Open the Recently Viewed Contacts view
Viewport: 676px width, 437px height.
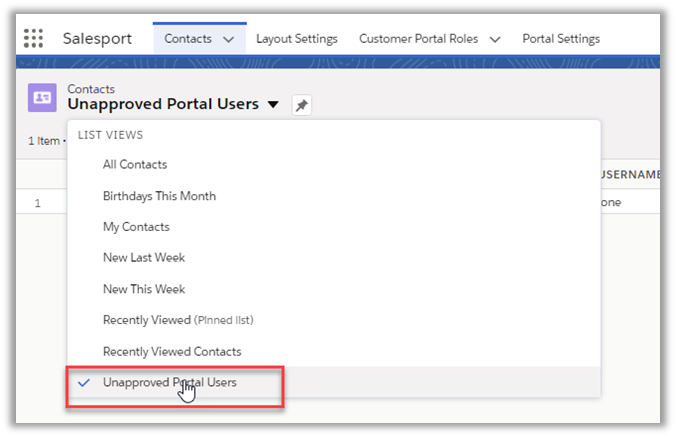coord(172,351)
